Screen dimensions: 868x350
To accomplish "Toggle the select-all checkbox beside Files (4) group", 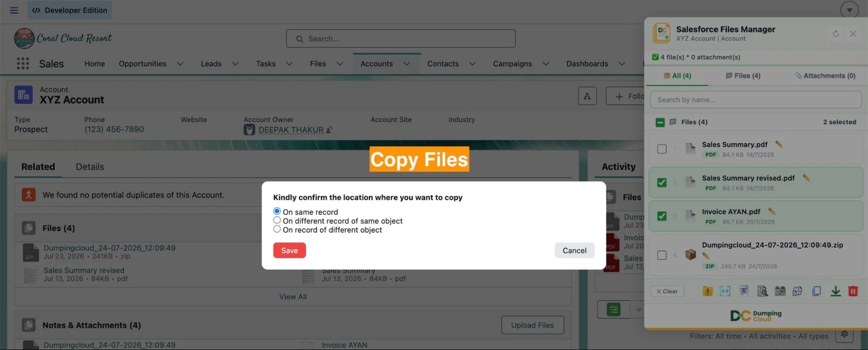I will 660,122.
